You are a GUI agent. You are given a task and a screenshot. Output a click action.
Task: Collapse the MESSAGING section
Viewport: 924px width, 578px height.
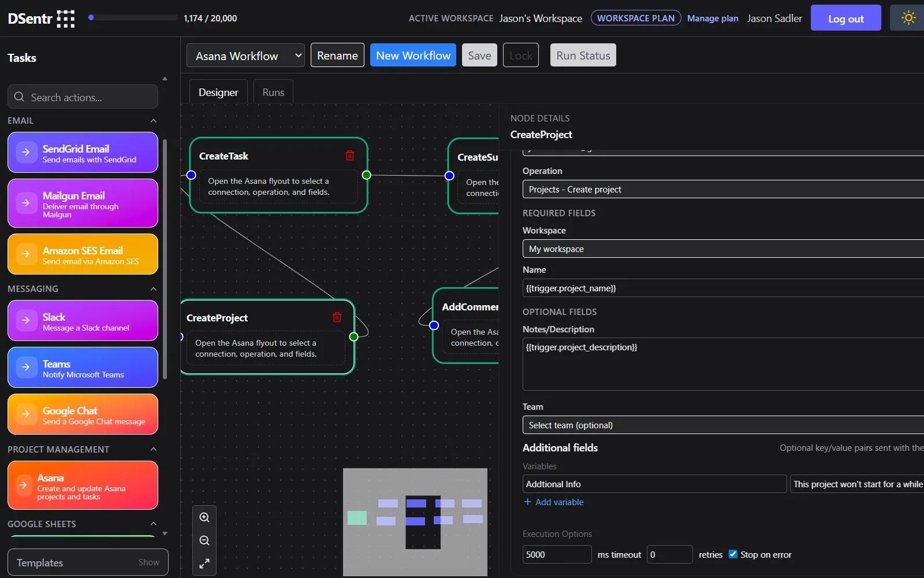(x=153, y=289)
